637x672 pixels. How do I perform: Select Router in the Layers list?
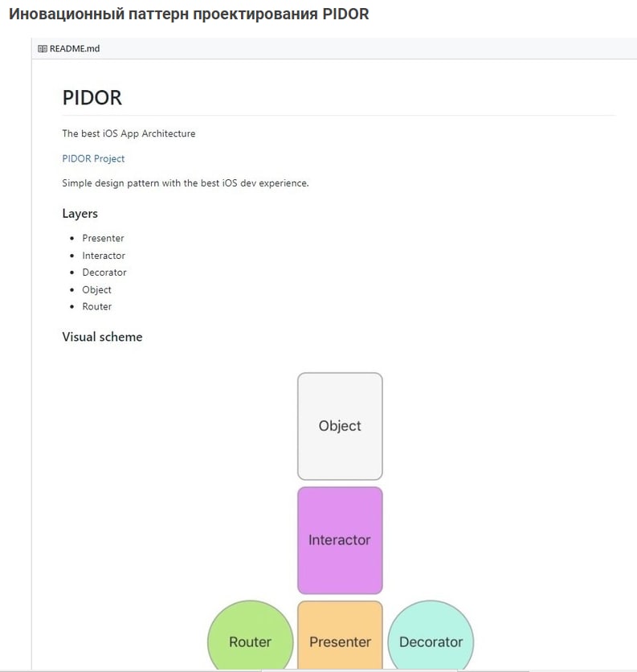pos(96,306)
